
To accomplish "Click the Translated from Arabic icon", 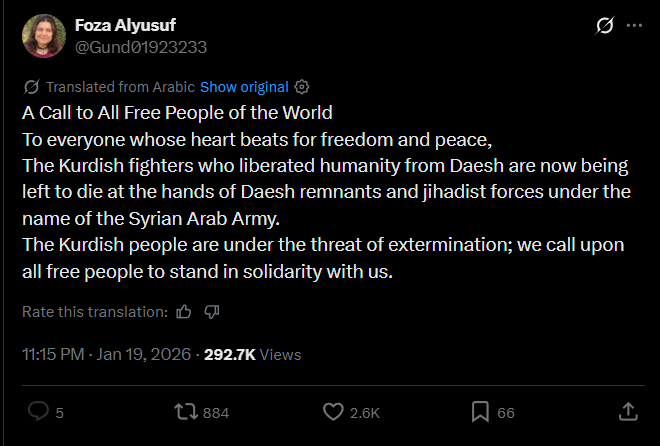I will coord(31,87).
